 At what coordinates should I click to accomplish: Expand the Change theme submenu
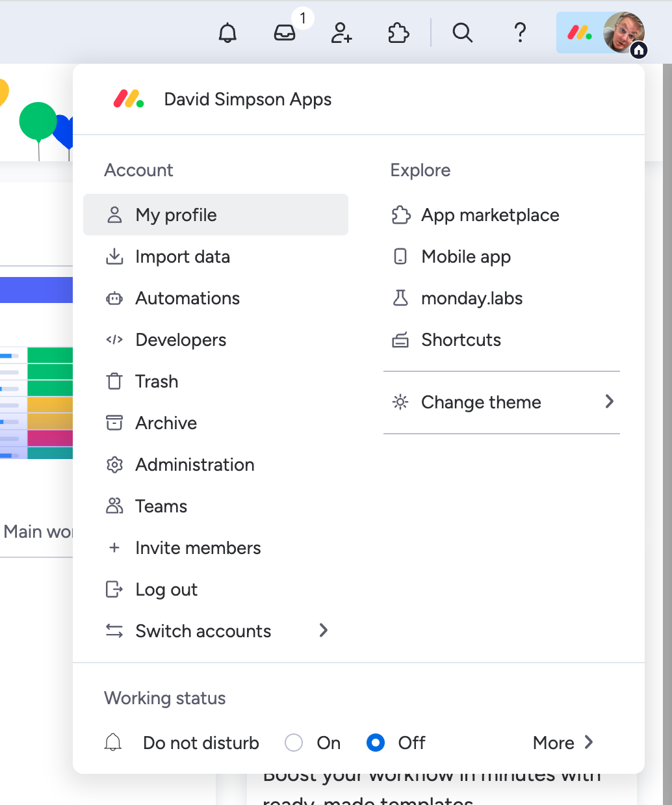point(502,403)
